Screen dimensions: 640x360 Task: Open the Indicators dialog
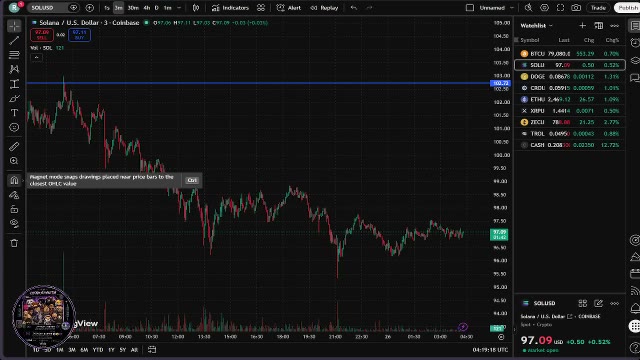click(230, 8)
